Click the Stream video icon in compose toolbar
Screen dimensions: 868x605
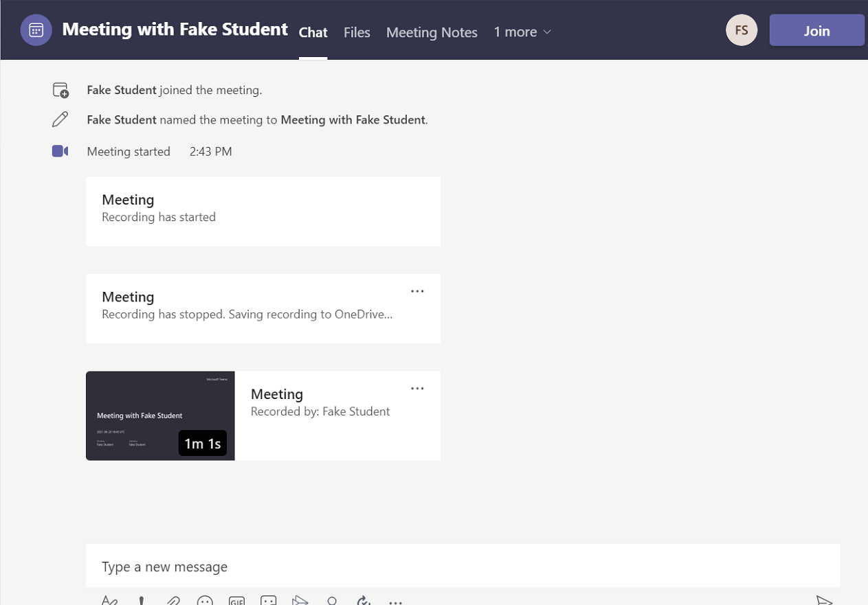300,600
